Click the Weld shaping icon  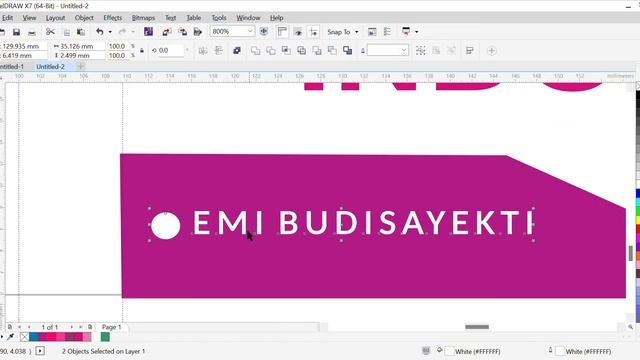256,51
